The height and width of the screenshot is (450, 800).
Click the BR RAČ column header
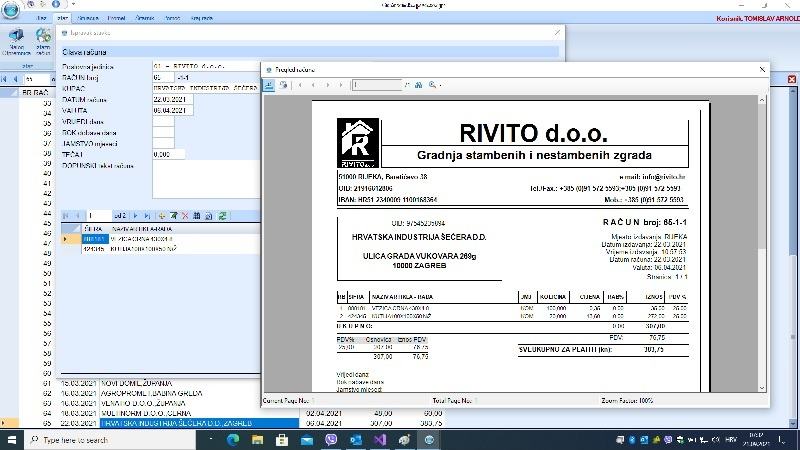tap(35, 92)
